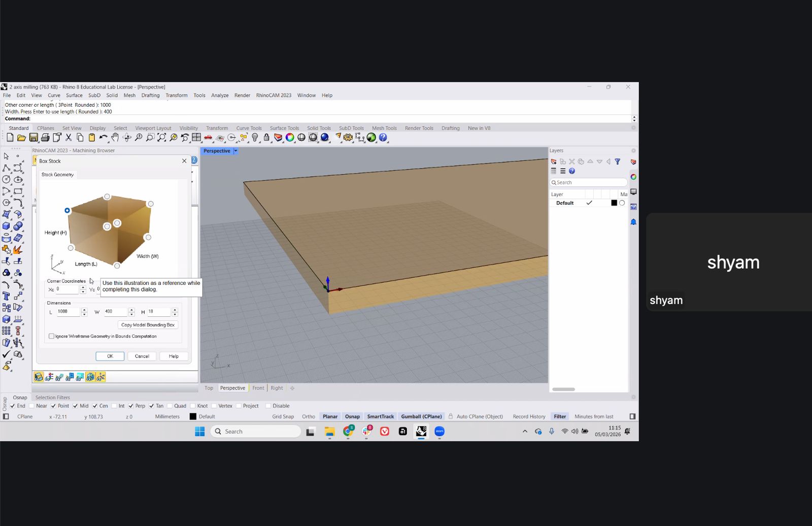This screenshot has height=526, width=812.
Task: Click the New file icon in Standard toolbar
Action: 10,138
